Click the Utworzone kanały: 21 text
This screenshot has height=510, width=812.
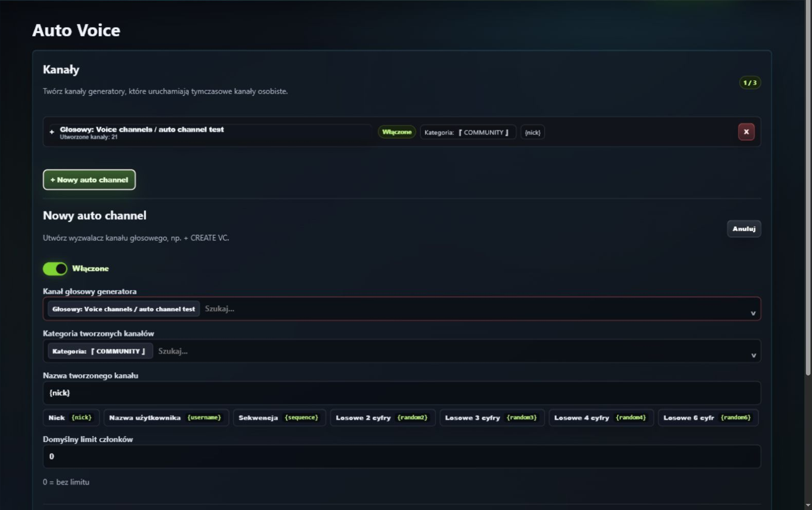(89, 137)
